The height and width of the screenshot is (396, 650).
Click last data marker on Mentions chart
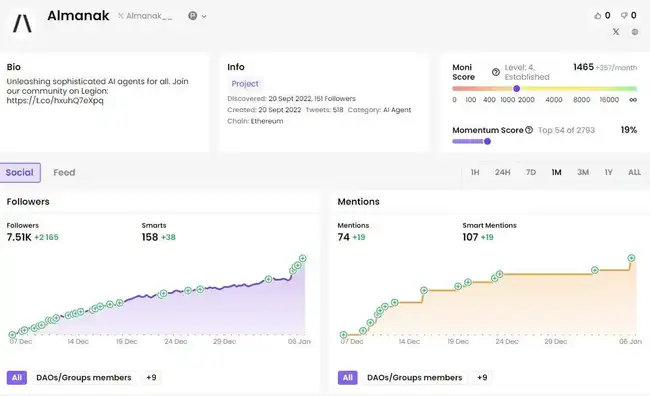point(631,258)
